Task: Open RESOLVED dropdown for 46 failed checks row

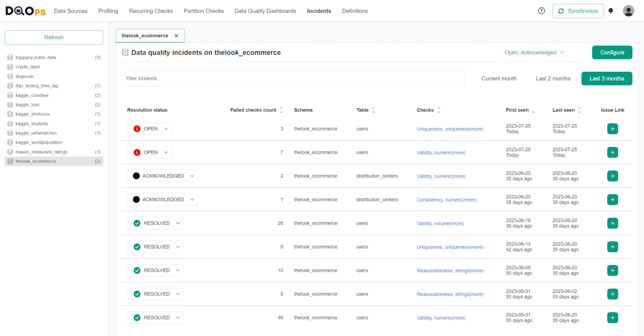Action: tap(155, 318)
